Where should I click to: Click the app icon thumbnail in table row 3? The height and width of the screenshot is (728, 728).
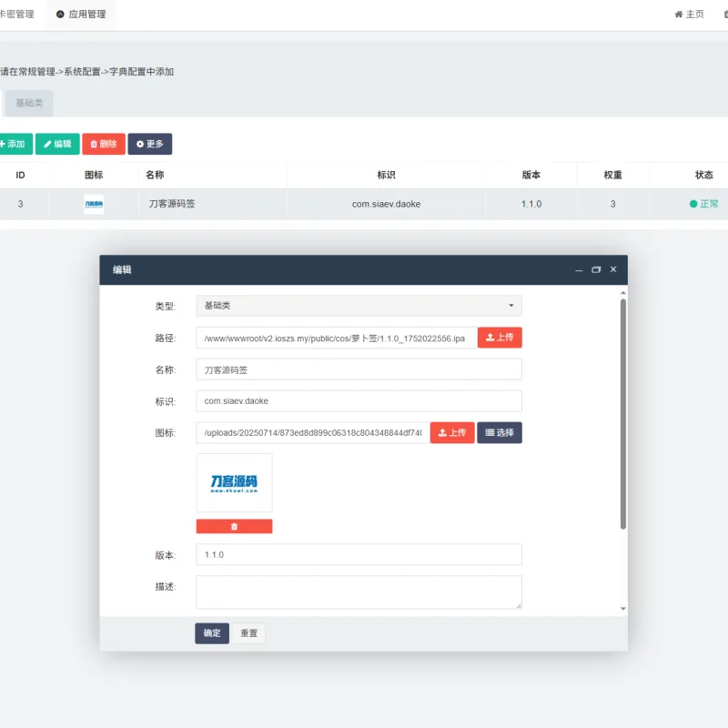coord(94,204)
